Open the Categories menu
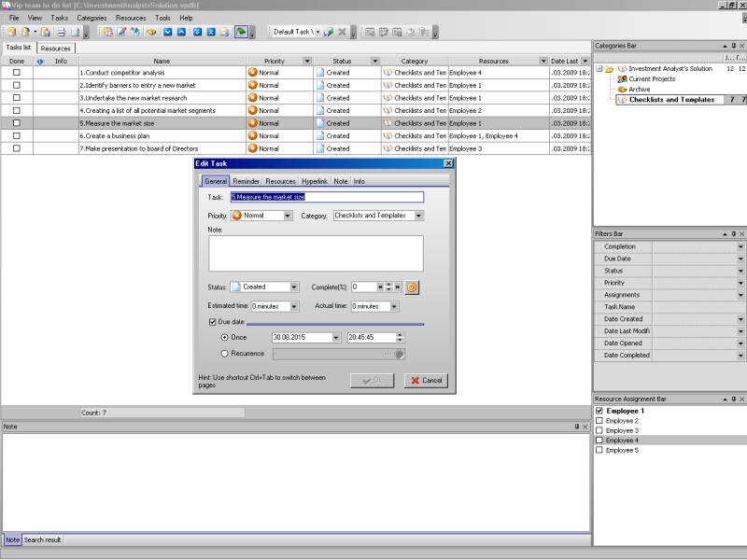This screenshot has width=747, height=560. tap(92, 18)
